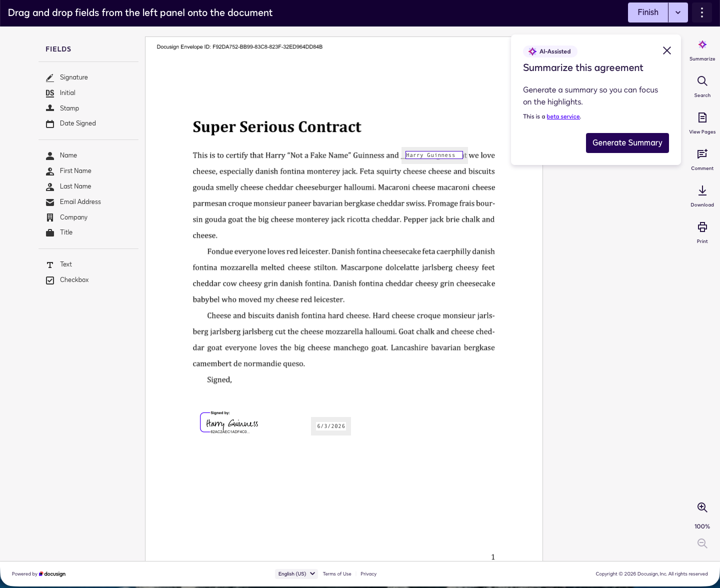This screenshot has height=588, width=720.
Task: Select the Last Name field icon
Action: (50, 187)
